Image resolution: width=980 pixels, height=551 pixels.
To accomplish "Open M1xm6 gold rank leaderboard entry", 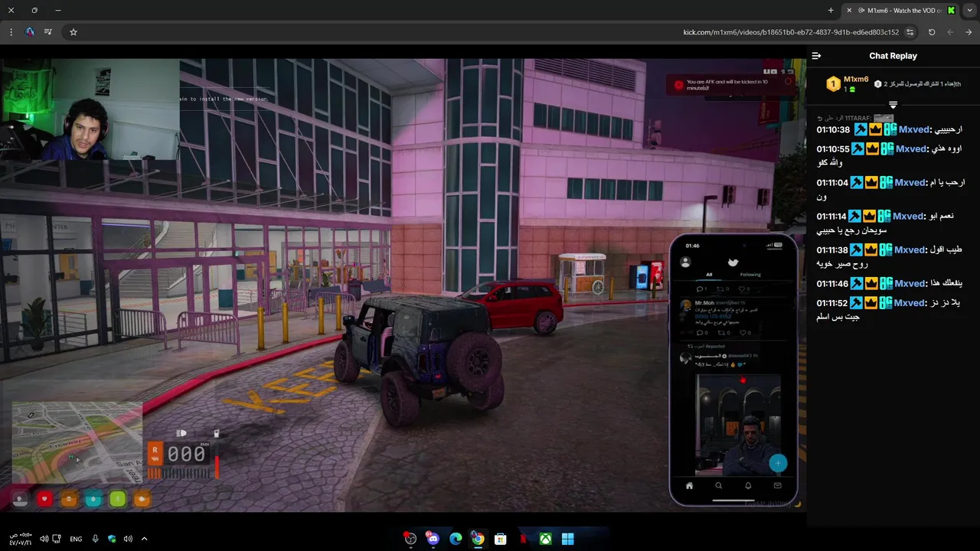I will point(848,83).
